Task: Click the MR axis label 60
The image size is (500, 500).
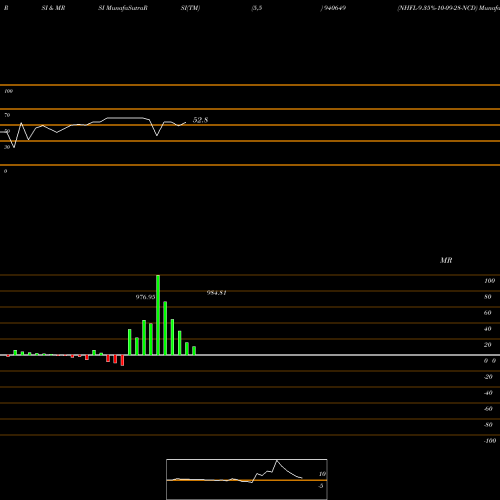Action: 488,313
